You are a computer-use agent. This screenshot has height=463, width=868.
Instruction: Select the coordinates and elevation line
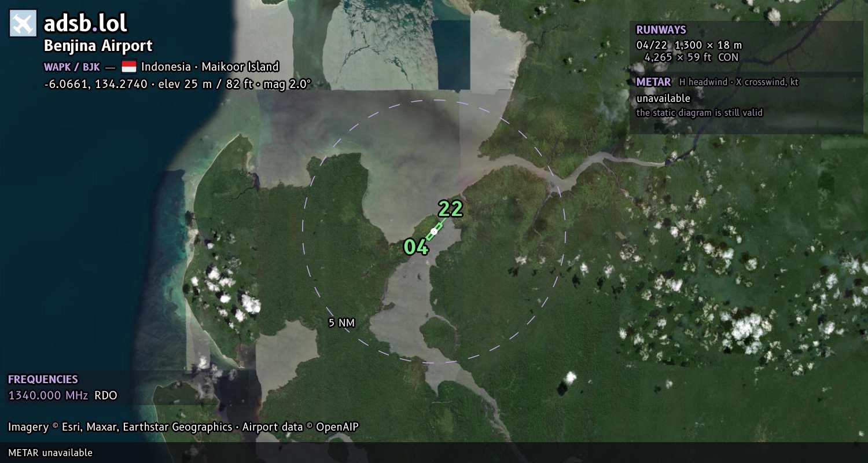178,84
